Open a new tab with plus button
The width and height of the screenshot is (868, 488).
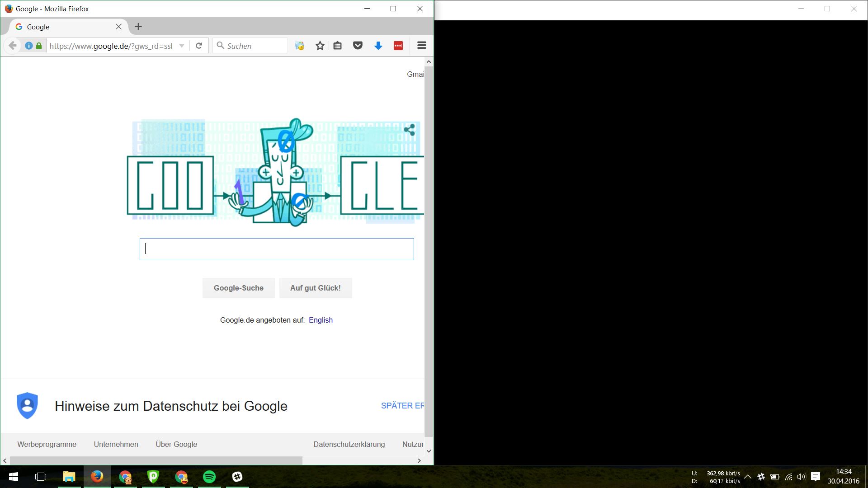tap(138, 27)
